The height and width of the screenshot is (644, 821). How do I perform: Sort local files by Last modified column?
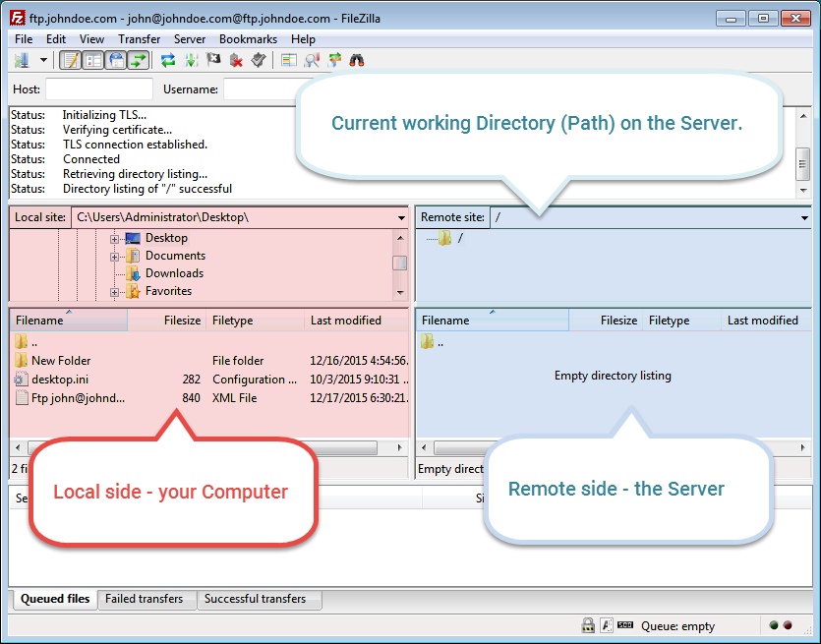pyautogui.click(x=357, y=321)
